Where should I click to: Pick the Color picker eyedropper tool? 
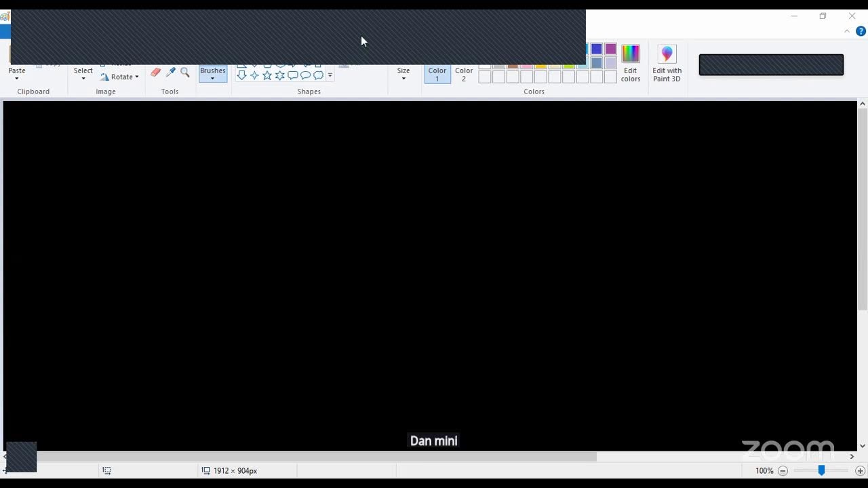(x=170, y=73)
